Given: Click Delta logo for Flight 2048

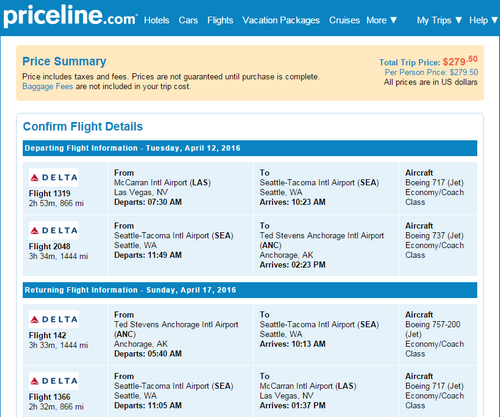Looking at the screenshot, I should (54, 230).
